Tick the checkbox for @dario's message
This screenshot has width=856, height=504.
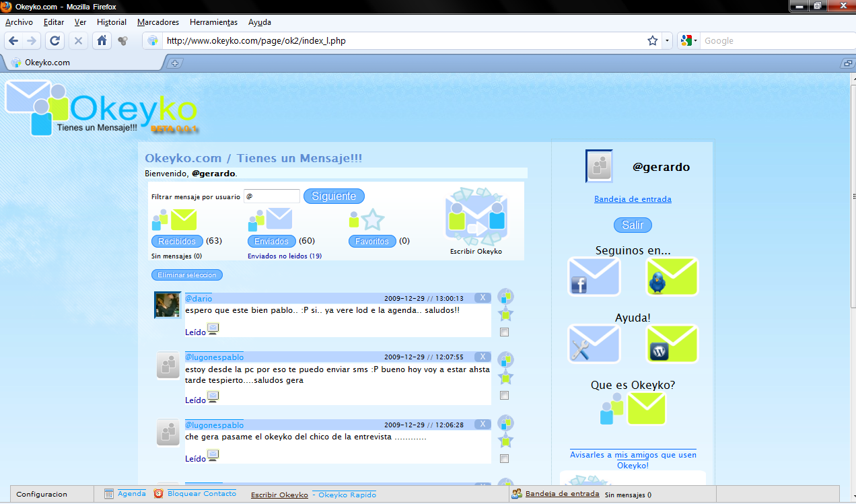[x=505, y=332]
